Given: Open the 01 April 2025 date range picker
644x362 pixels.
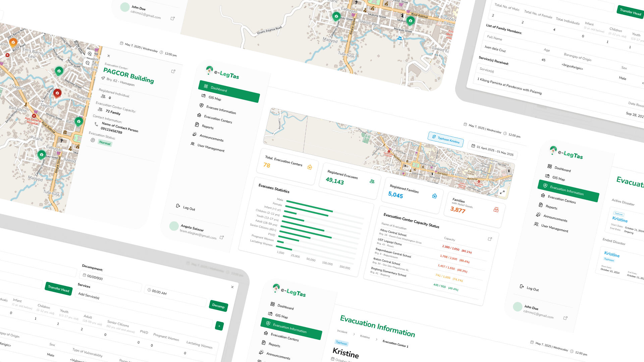Looking at the screenshot, I should (x=493, y=150).
